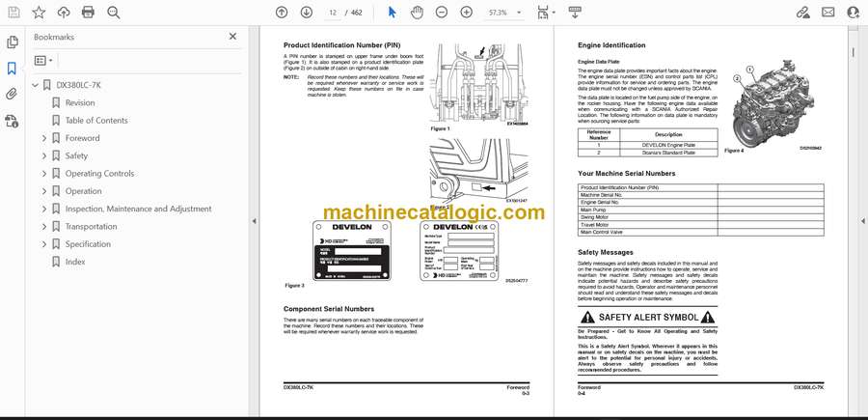Click the Figure 1 boom foot illustration
This screenshot has height=420, width=868.
click(x=479, y=83)
